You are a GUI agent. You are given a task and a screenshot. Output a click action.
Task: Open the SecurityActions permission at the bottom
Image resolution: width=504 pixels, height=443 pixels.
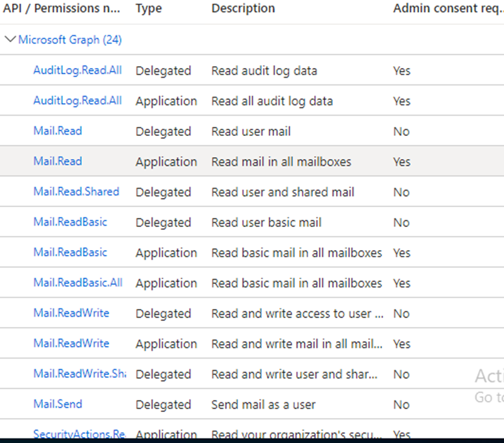pyautogui.click(x=79, y=434)
